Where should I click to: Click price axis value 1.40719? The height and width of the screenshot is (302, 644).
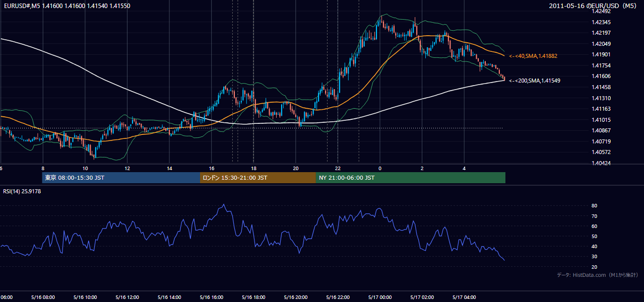tap(601, 141)
